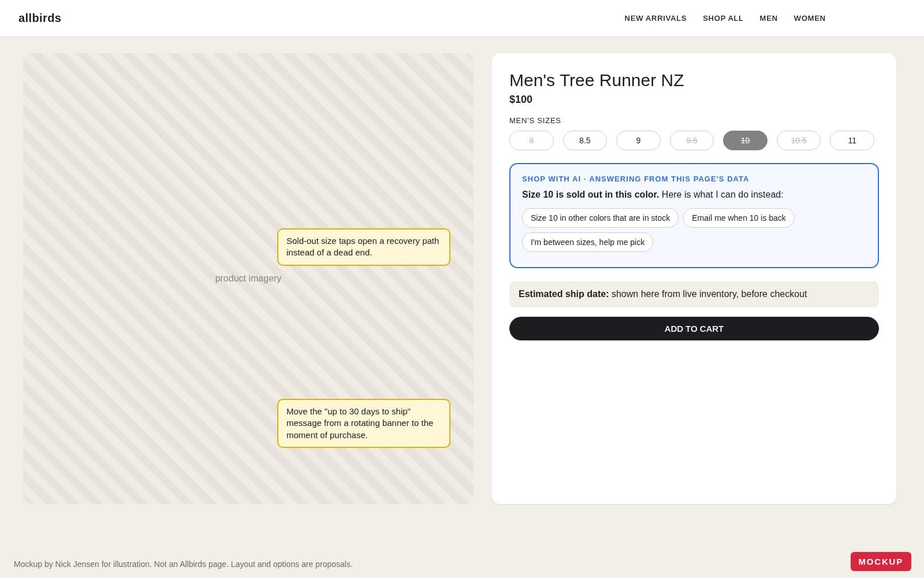This screenshot has width=924, height=578.
Task: Select sold-out size 8
Action: coord(531,140)
